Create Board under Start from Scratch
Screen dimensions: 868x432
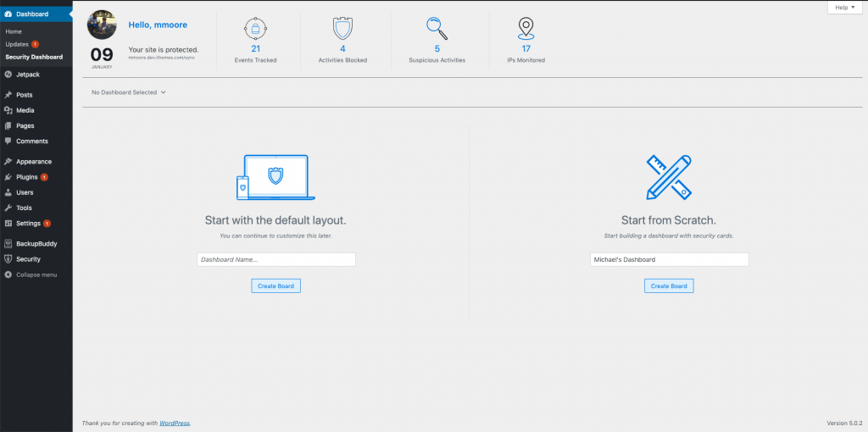click(x=669, y=286)
